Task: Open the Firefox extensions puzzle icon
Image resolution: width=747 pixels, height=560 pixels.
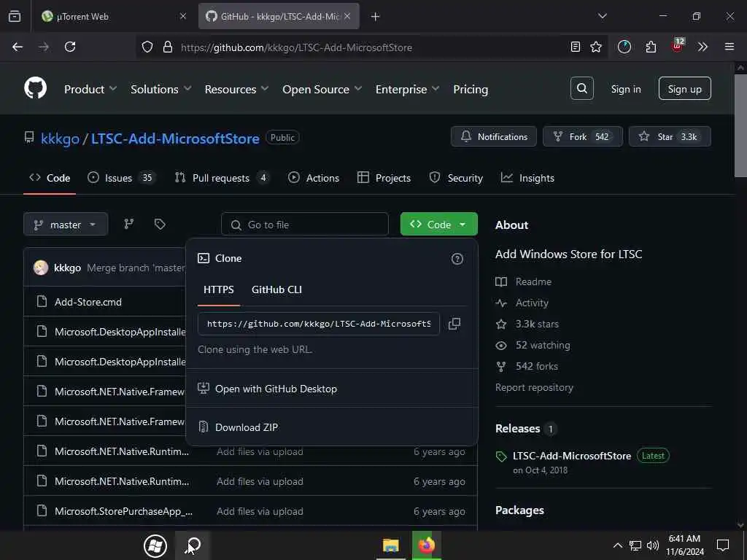Action: click(x=651, y=47)
